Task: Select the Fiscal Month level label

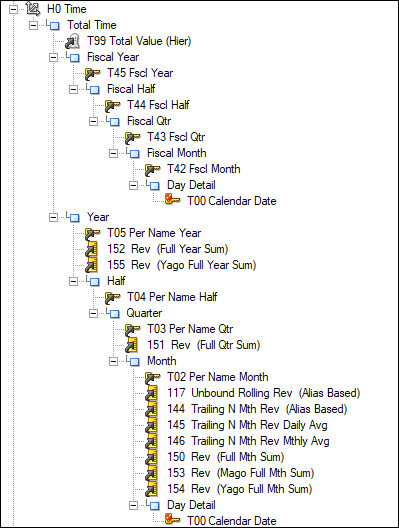Action: tap(176, 153)
